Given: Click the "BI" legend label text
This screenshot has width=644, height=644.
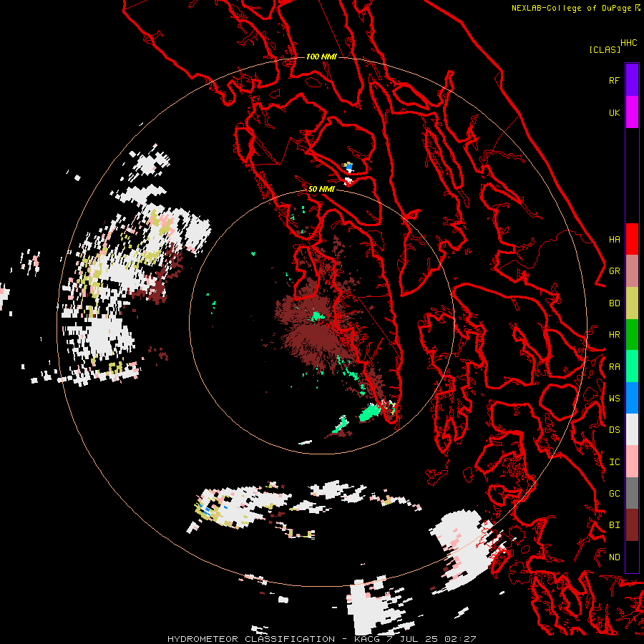Looking at the screenshot, I should click(x=614, y=525).
